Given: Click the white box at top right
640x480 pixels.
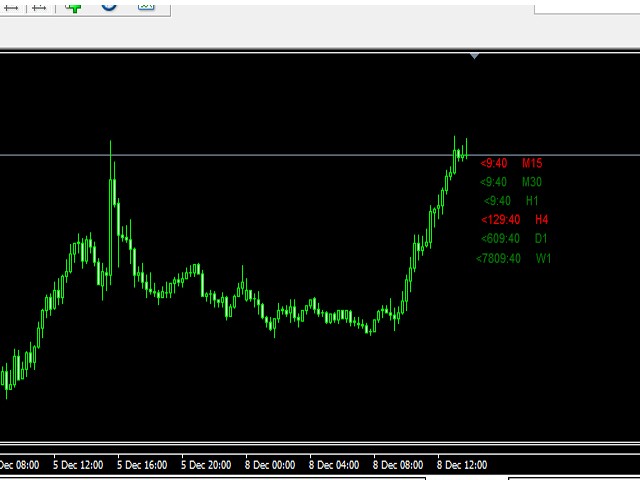Looking at the screenshot, I should tap(587, 6).
